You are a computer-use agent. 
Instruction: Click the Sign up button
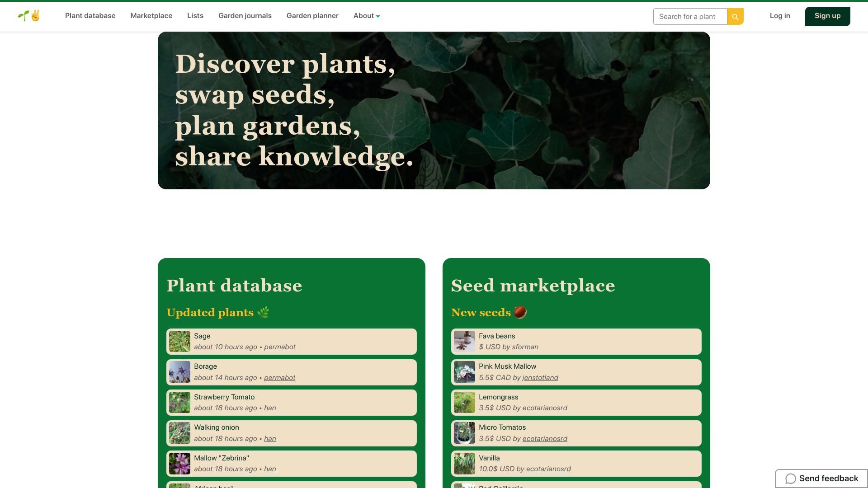(827, 16)
